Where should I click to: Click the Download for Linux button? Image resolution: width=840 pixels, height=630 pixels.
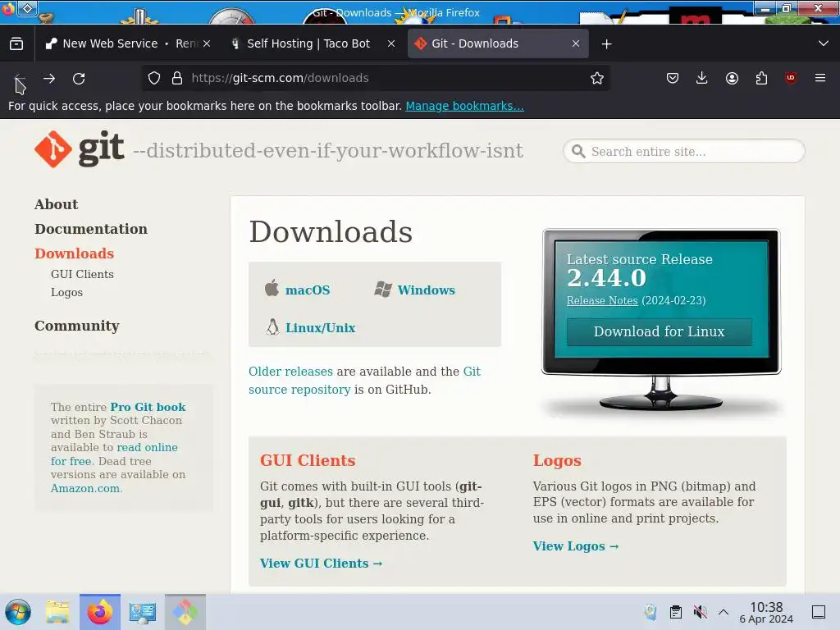(x=659, y=331)
